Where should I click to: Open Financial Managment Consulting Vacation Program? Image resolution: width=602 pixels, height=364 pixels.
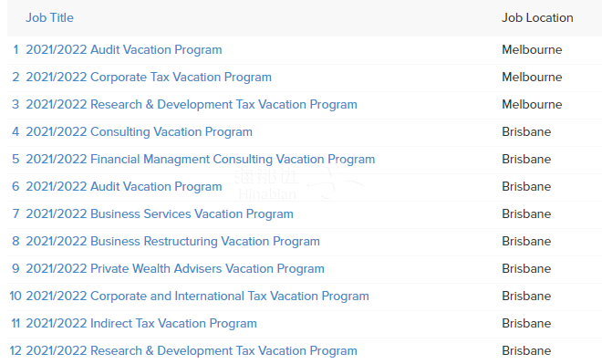[x=200, y=159]
